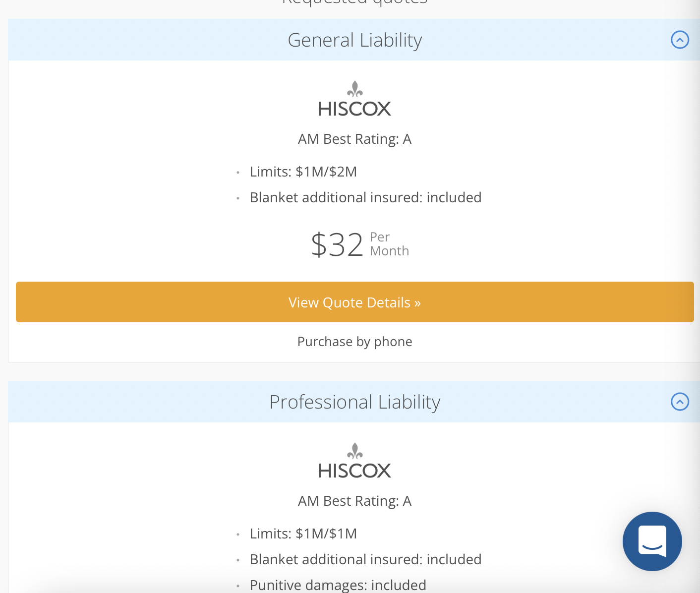Click Blanket additional insured in General Liability
Screen dimensions: 700x593
366,197
